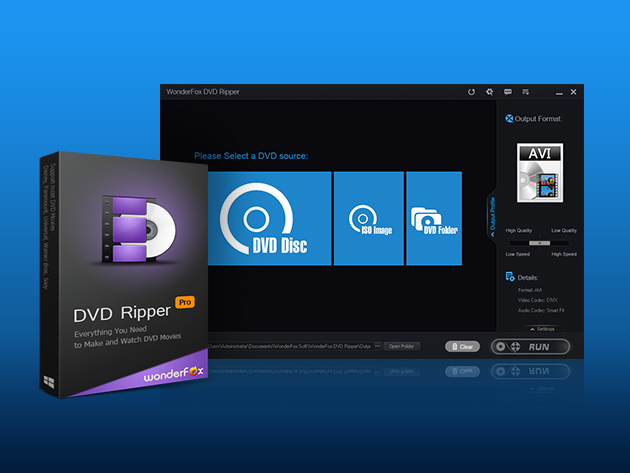The width and height of the screenshot is (630, 473).
Task: Pick DVD Folder as source
Action: pos(433,218)
